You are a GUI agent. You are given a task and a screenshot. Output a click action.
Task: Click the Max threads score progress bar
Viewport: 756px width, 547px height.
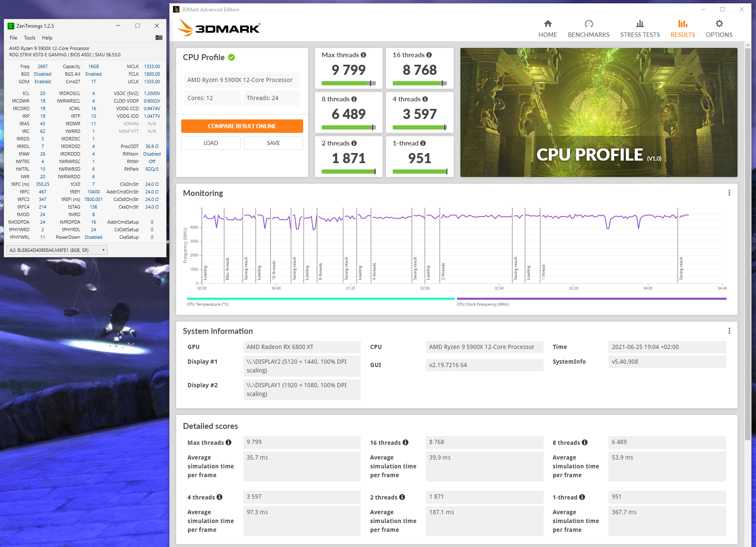pyautogui.click(x=349, y=83)
